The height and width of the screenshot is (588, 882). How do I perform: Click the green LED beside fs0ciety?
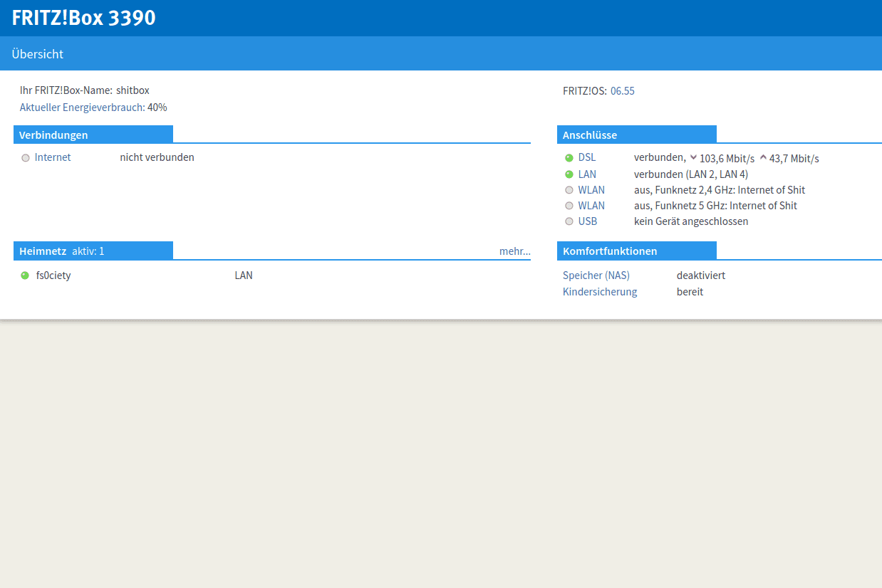pyautogui.click(x=26, y=275)
